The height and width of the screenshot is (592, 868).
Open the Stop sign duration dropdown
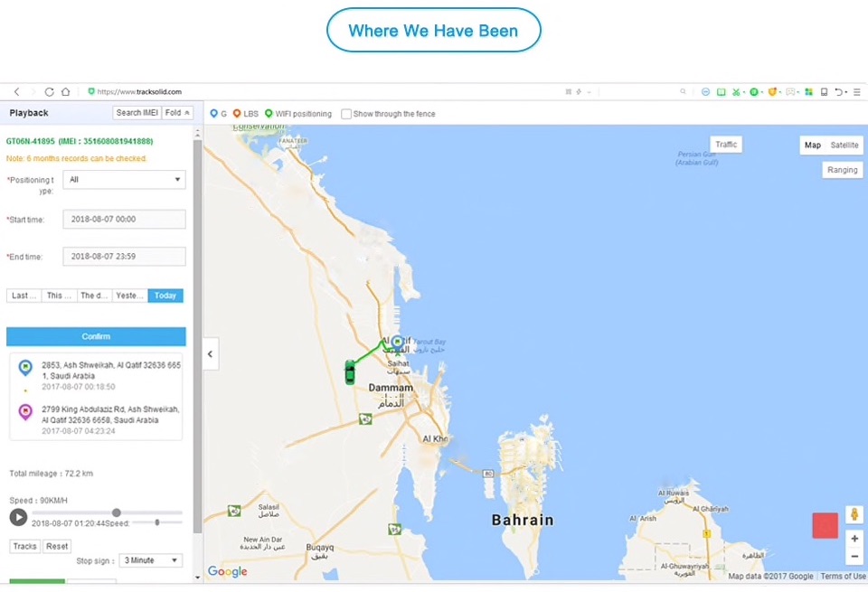(x=151, y=560)
